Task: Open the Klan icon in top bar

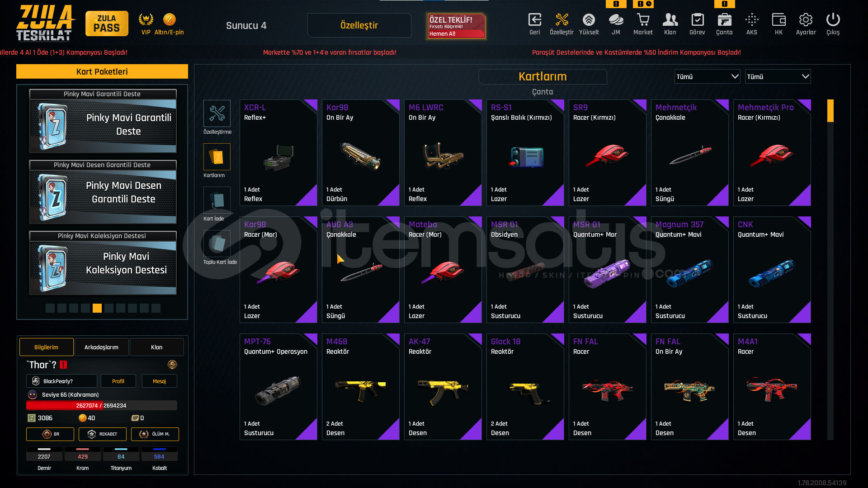Action: coord(670,24)
